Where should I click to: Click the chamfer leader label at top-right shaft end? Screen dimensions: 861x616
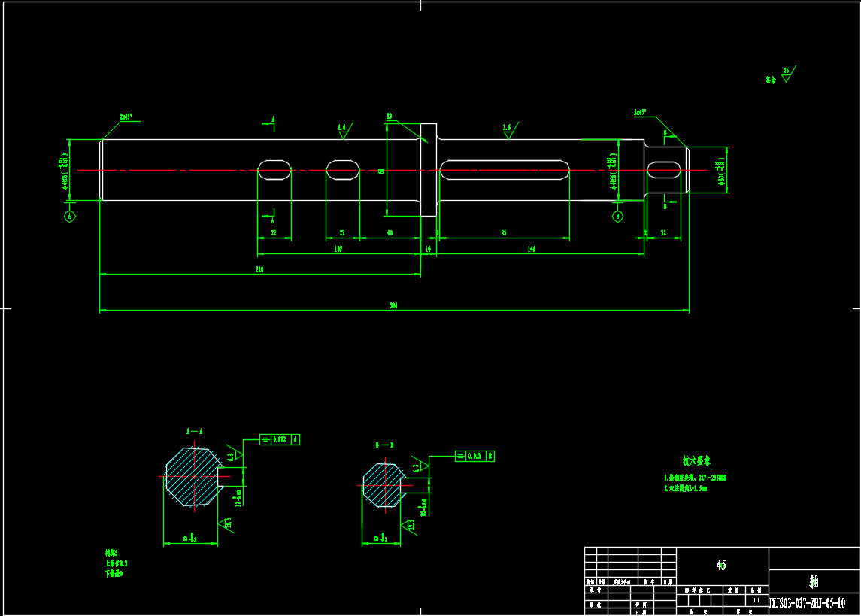640,112
